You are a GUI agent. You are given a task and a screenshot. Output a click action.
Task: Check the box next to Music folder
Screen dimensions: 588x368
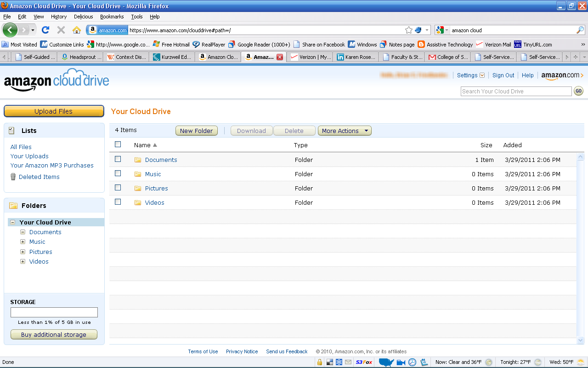tap(118, 172)
